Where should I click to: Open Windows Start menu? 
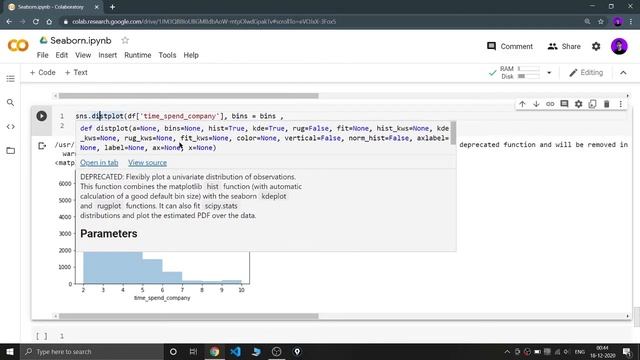(10, 351)
